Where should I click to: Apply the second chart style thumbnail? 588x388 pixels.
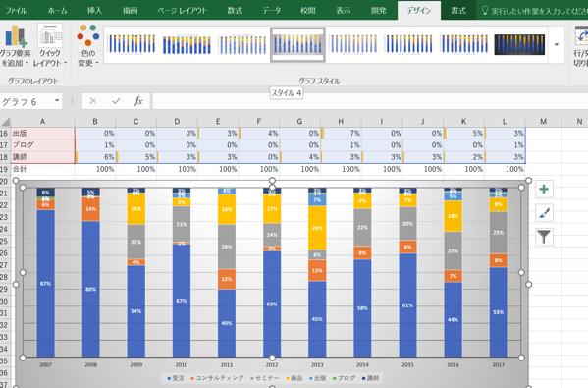point(187,44)
